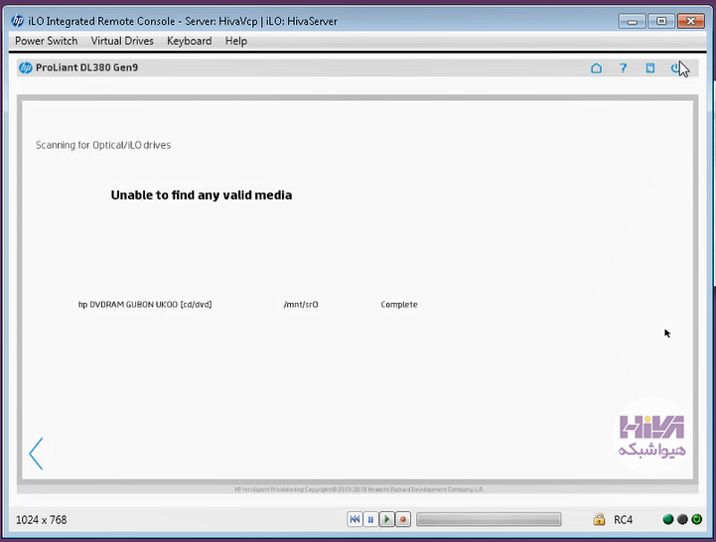This screenshot has width=716, height=542.
Task: Click the HP iLO icon in title bar
Action: (17, 21)
